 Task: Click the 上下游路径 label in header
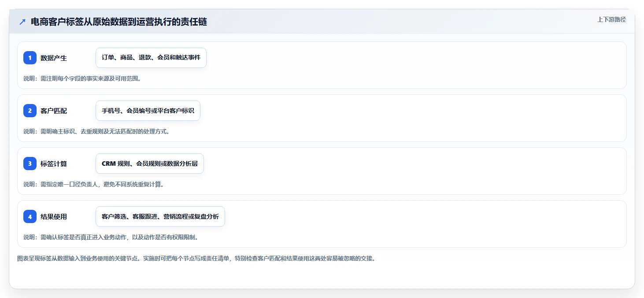pos(611,19)
